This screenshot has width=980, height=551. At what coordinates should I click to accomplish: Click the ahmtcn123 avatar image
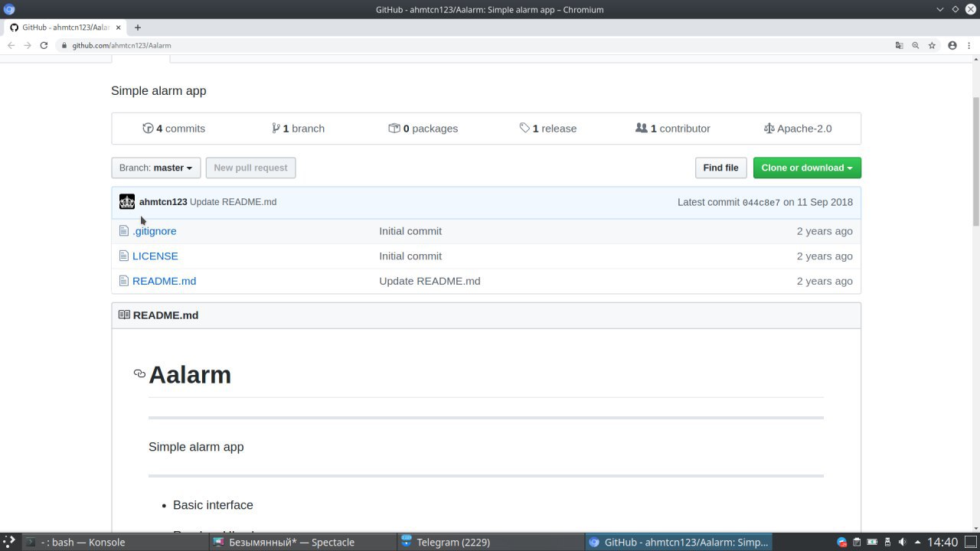tap(127, 202)
